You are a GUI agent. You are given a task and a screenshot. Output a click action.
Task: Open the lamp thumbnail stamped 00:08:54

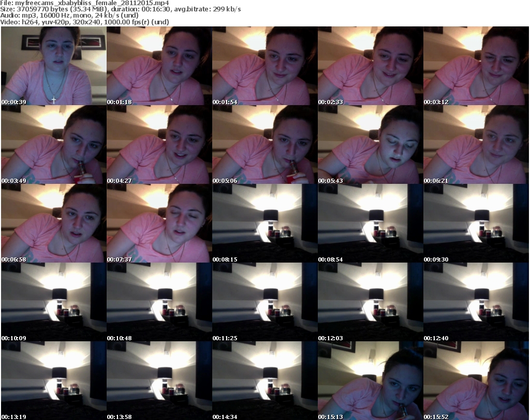pos(371,224)
